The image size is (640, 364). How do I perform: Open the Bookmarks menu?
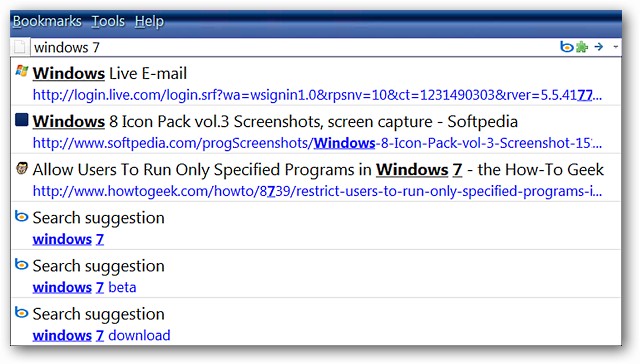point(47,21)
